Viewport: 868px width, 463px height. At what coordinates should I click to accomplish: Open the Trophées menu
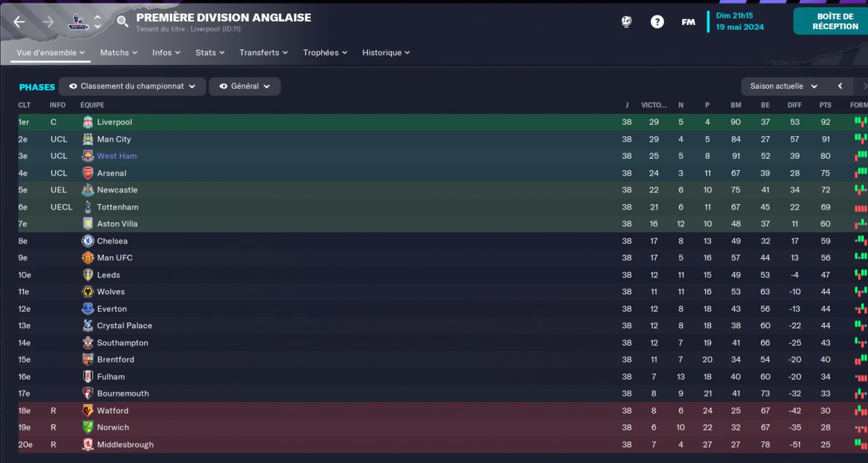point(325,52)
